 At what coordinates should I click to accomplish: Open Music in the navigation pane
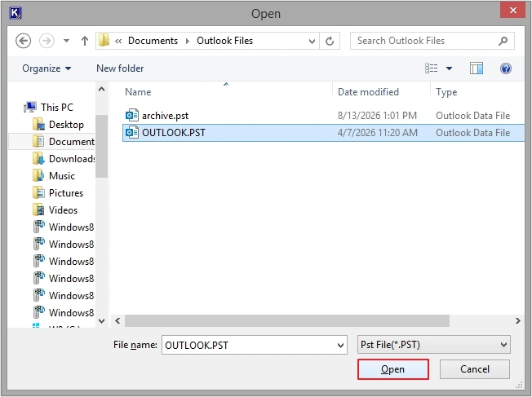click(x=62, y=175)
